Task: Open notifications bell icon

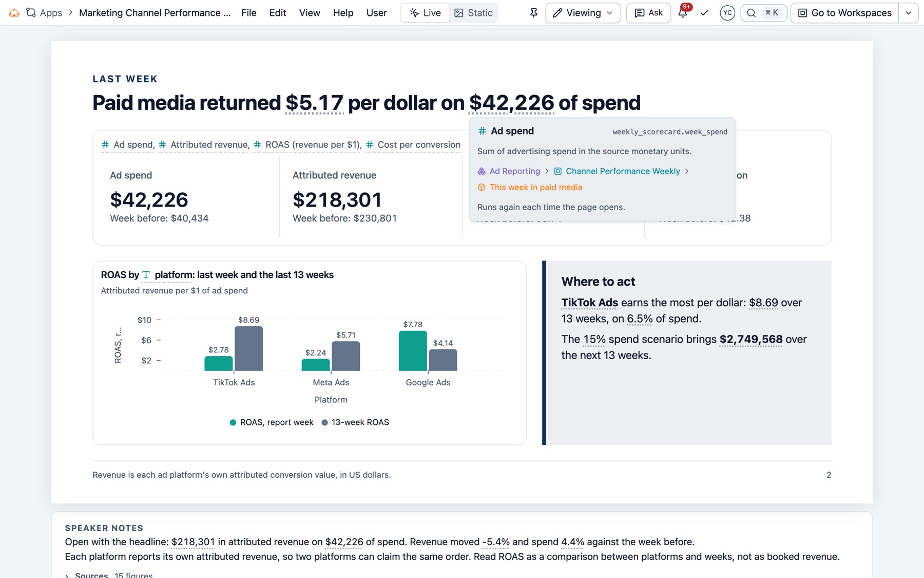Action: pyautogui.click(x=683, y=13)
